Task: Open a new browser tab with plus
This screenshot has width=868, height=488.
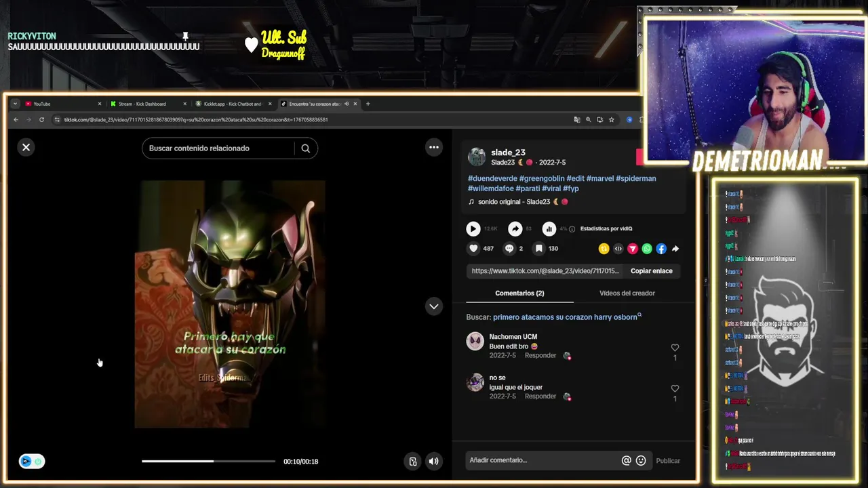Action: [x=368, y=104]
